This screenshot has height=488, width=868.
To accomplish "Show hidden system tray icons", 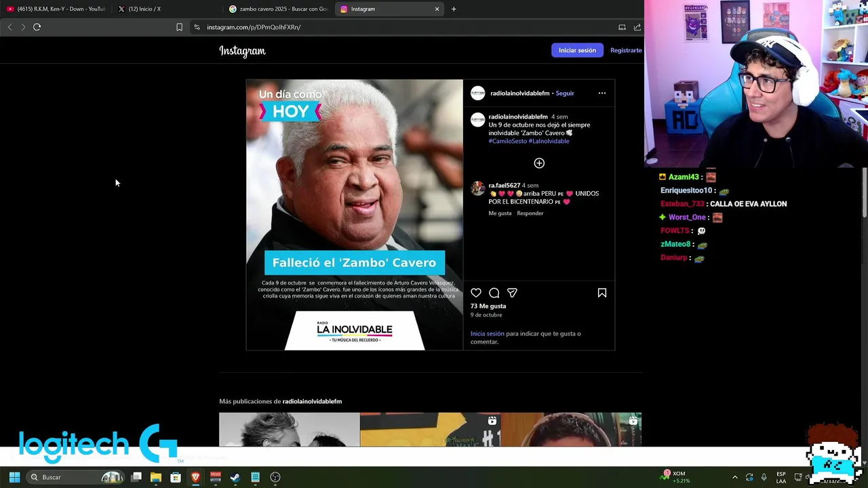I will [734, 477].
